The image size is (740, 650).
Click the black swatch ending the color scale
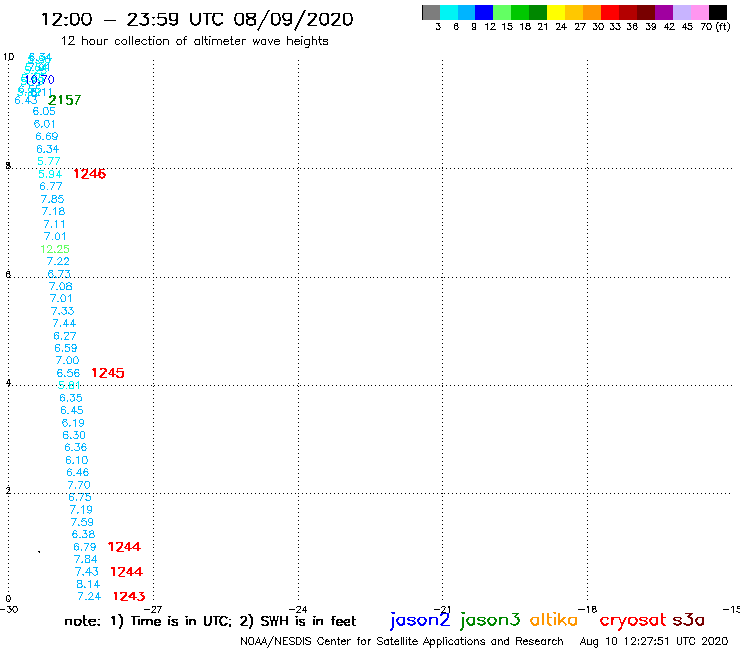point(717,12)
